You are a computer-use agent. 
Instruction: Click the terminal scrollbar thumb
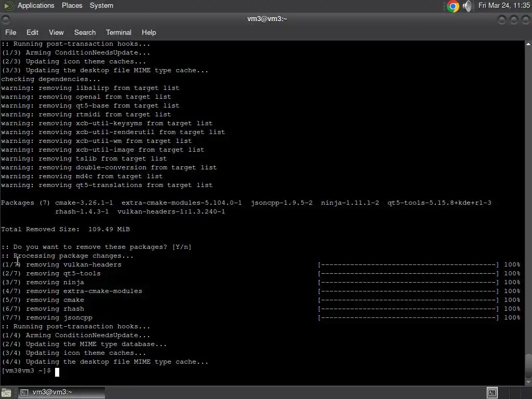[x=528, y=366]
